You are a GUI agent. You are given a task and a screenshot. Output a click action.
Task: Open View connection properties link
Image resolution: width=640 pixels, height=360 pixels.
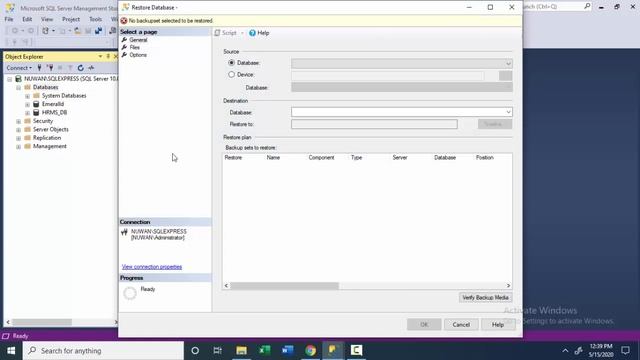[x=152, y=267]
